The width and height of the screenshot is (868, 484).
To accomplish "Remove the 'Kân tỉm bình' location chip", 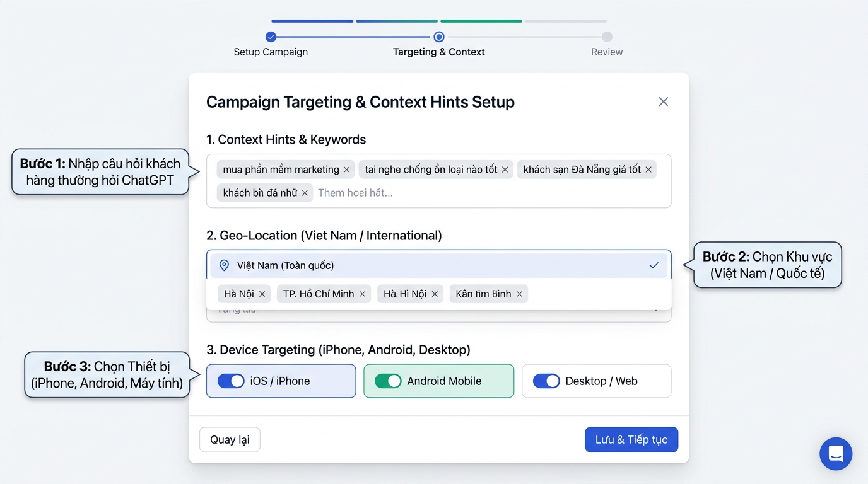I will click(519, 294).
